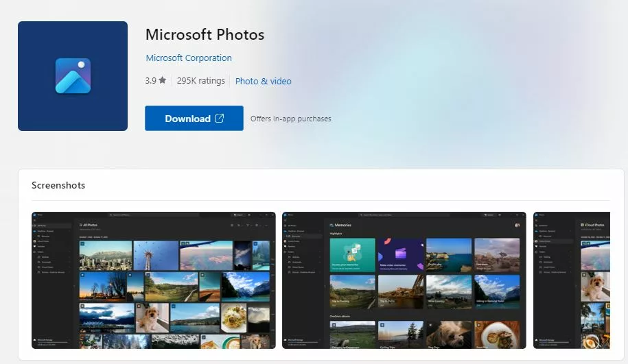This screenshot has height=364, width=628.
Task: Click the 3.9 rating value
Action: pos(150,81)
